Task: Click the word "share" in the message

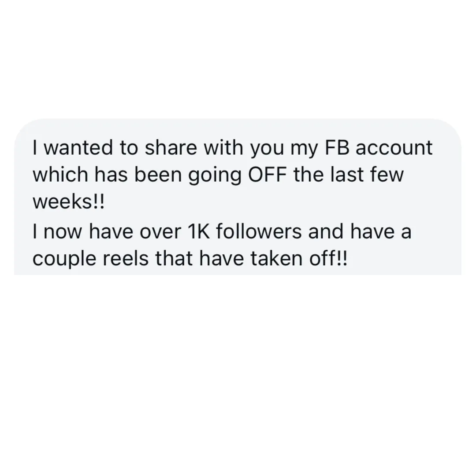Action: (171, 148)
